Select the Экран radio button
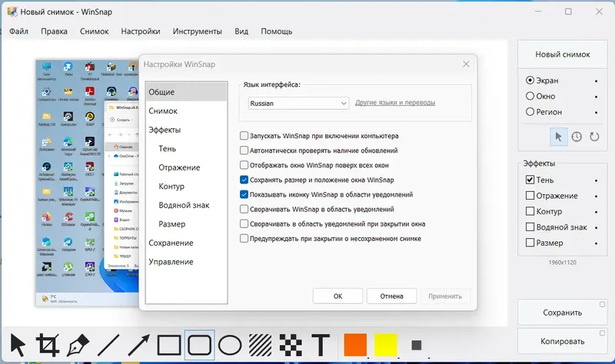The height and width of the screenshot is (364, 615). 530,81
